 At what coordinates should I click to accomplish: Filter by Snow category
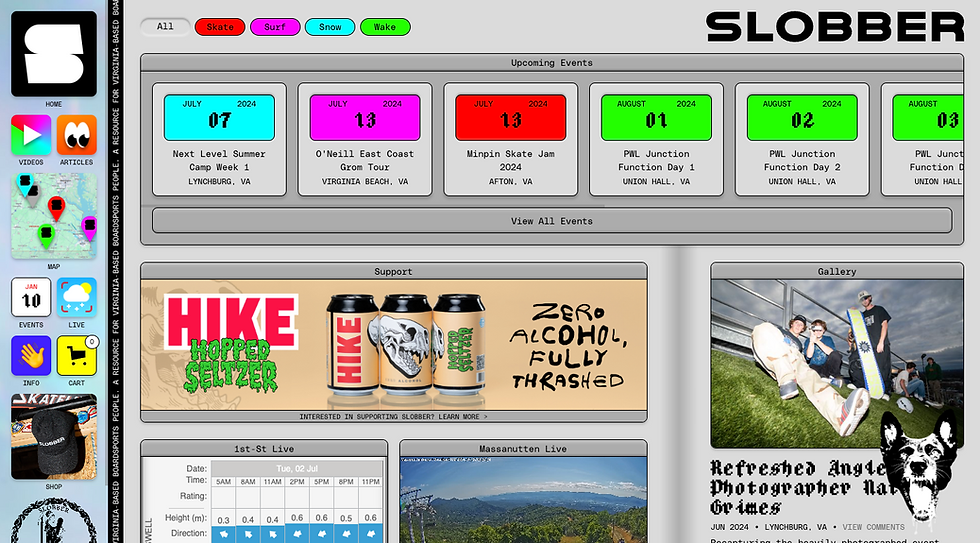coord(330,27)
